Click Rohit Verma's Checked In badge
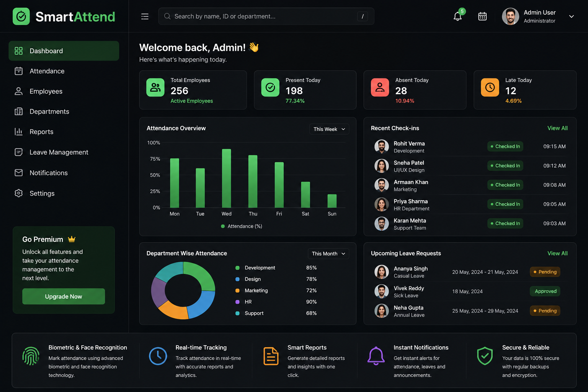The width and height of the screenshot is (588, 392). coord(505,147)
